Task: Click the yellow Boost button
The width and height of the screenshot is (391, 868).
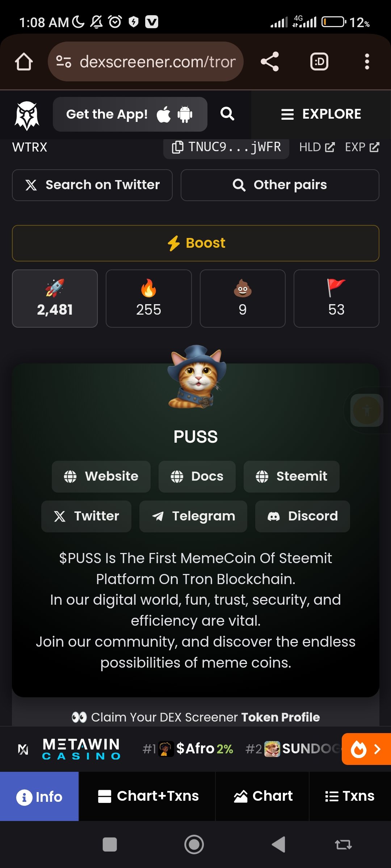Action: pyautogui.click(x=195, y=243)
